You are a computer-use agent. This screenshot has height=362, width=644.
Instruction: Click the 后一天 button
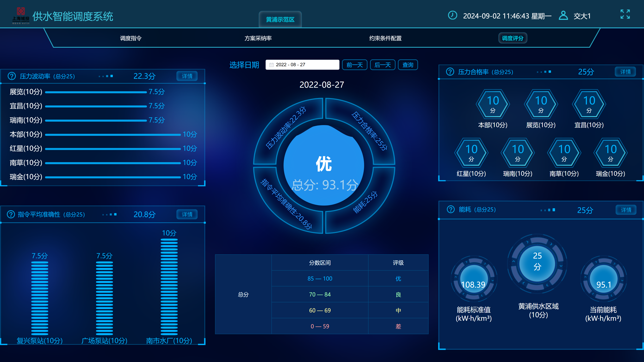coord(382,65)
